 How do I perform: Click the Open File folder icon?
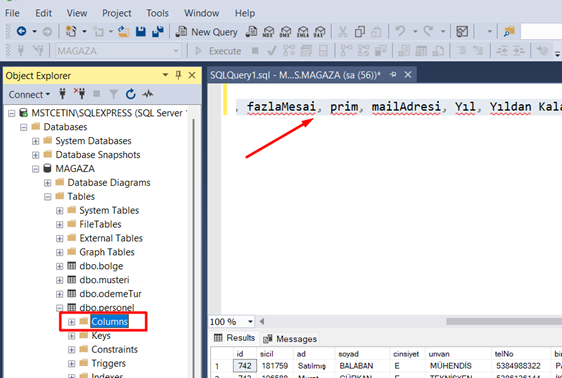pos(124,32)
